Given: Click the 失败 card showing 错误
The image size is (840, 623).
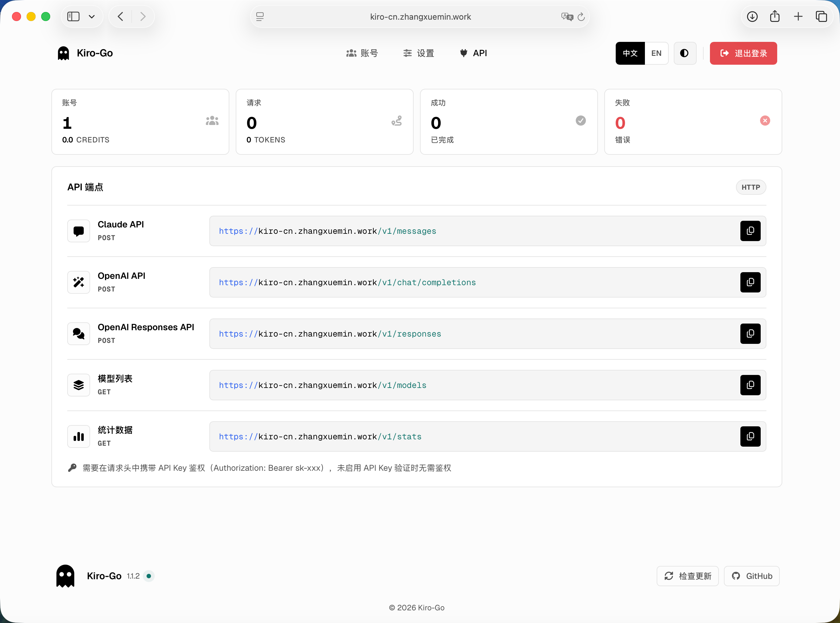Looking at the screenshot, I should 693,122.
